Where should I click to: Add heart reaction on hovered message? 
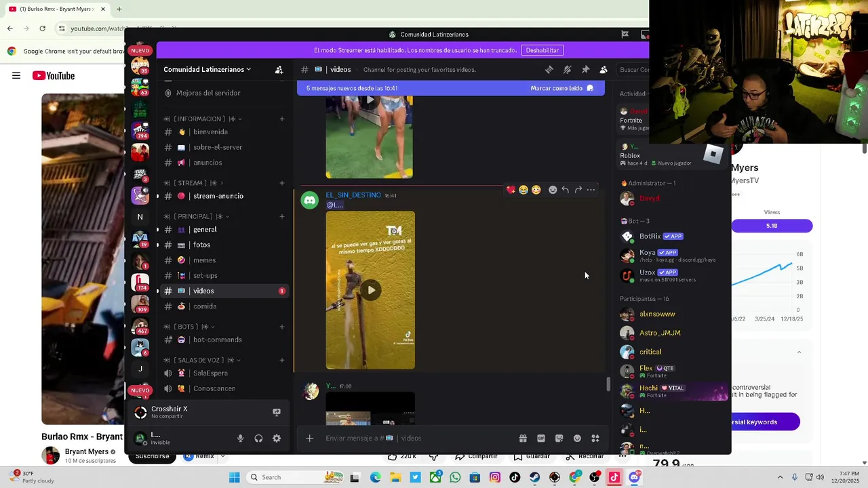[511, 190]
